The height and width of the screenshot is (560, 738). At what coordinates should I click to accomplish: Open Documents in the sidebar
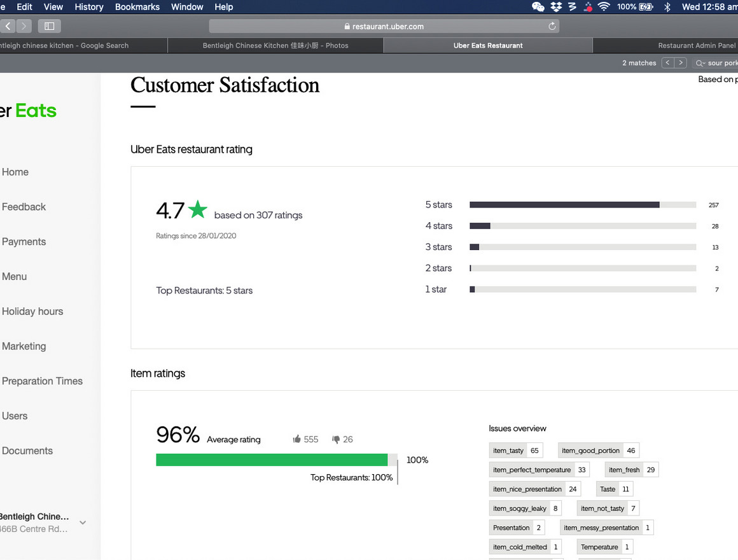click(27, 451)
